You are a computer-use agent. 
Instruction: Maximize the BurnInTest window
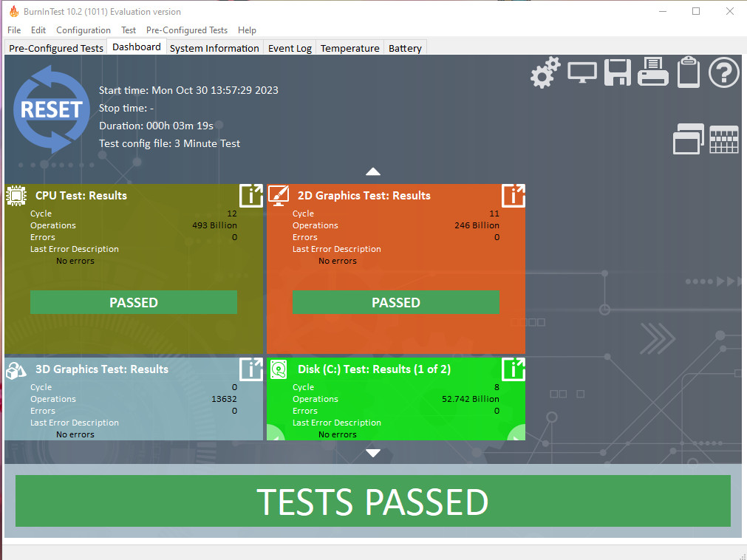coord(696,11)
